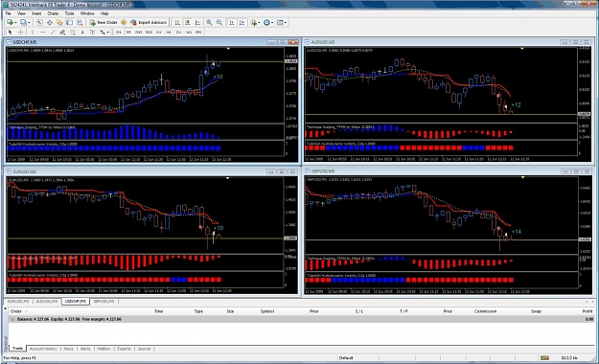Open the Tools menu
This screenshot has height=364, width=599.
coord(70,13)
